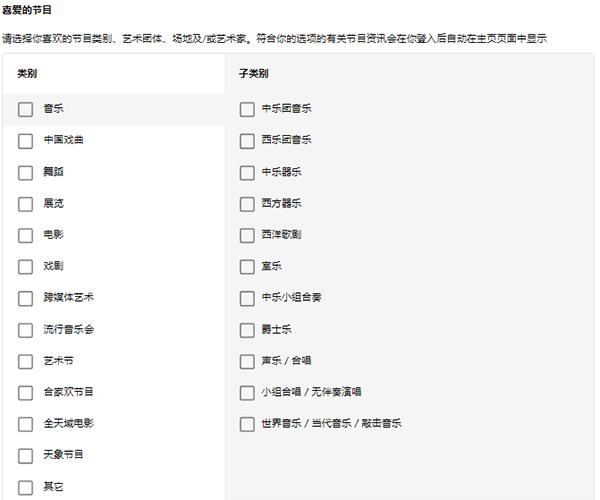This screenshot has height=500, width=600.
Task: Tick the 中国戏曲 checkbox
Action: (25, 141)
